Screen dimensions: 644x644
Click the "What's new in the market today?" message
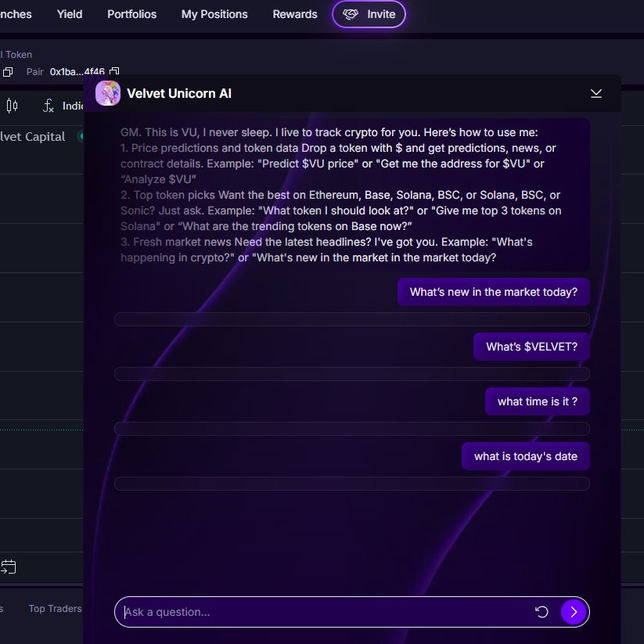[493, 293]
